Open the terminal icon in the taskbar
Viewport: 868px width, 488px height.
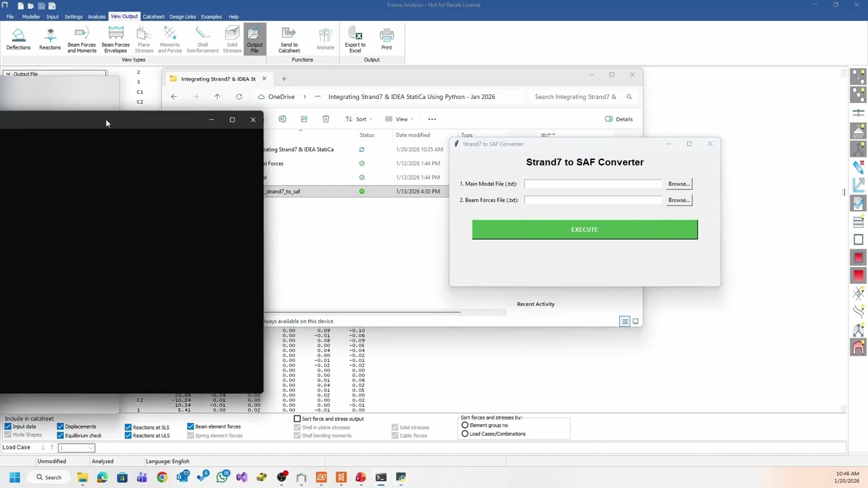(381, 478)
